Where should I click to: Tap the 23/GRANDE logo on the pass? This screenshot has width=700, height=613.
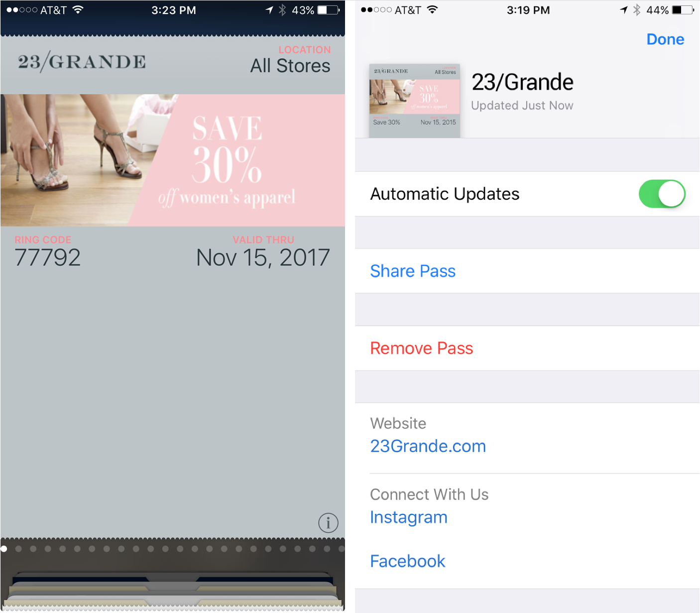[x=82, y=62]
